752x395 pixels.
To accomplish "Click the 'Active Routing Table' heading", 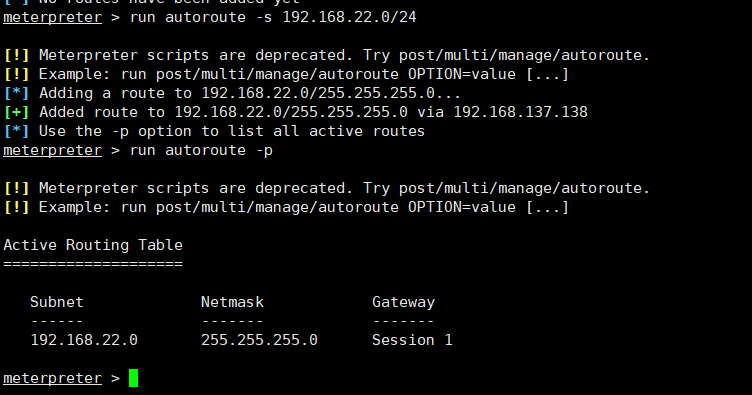I will point(93,245).
